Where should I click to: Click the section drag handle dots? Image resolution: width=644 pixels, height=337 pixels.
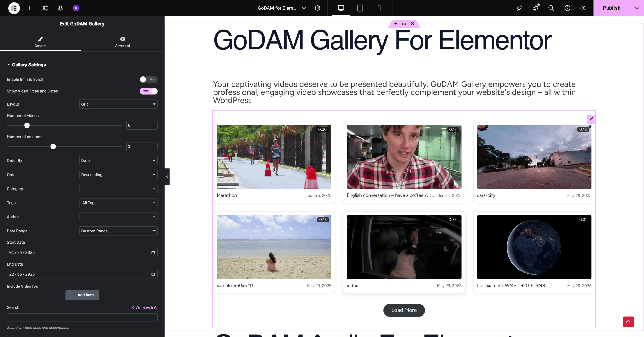(404, 24)
